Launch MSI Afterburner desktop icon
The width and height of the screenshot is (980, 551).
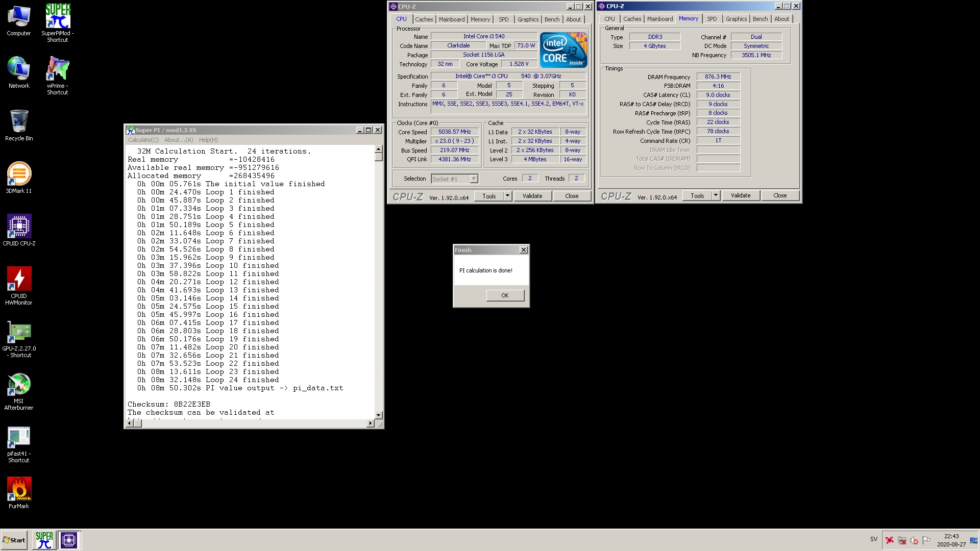tap(19, 391)
